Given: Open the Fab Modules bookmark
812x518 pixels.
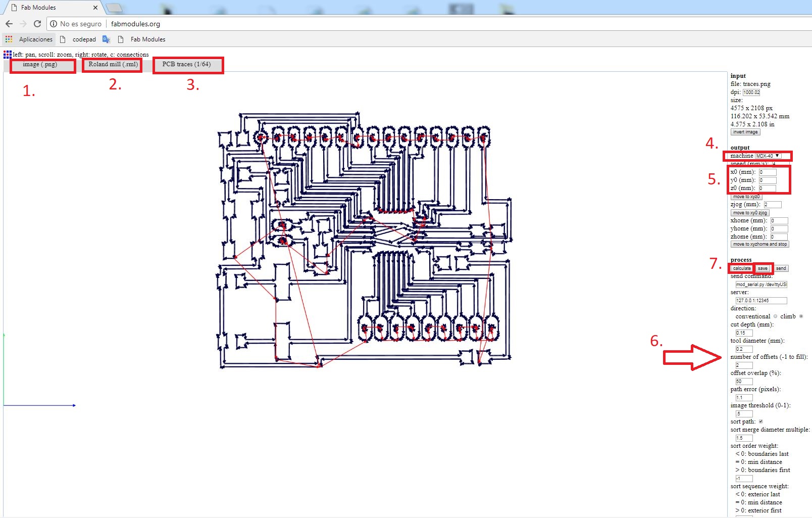Looking at the screenshot, I should pyautogui.click(x=141, y=39).
